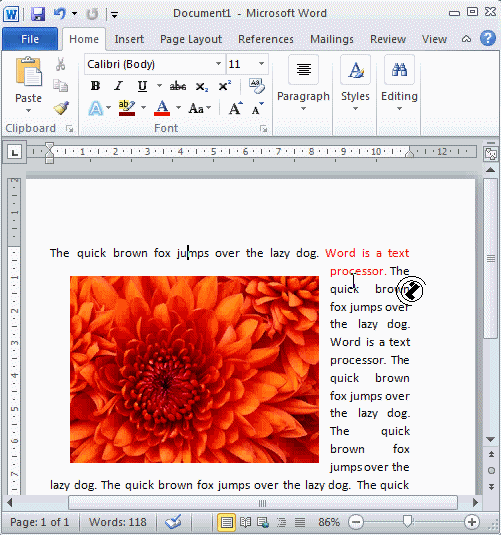The height and width of the screenshot is (535, 501).
Task: Click the vertical scrollbar up arrow
Action: [490, 170]
